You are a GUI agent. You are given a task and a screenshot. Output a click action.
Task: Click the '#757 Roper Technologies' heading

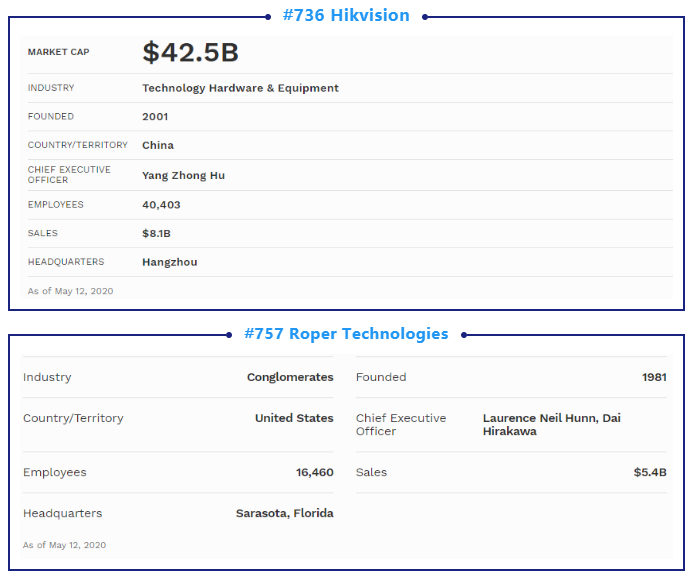pyautogui.click(x=346, y=334)
